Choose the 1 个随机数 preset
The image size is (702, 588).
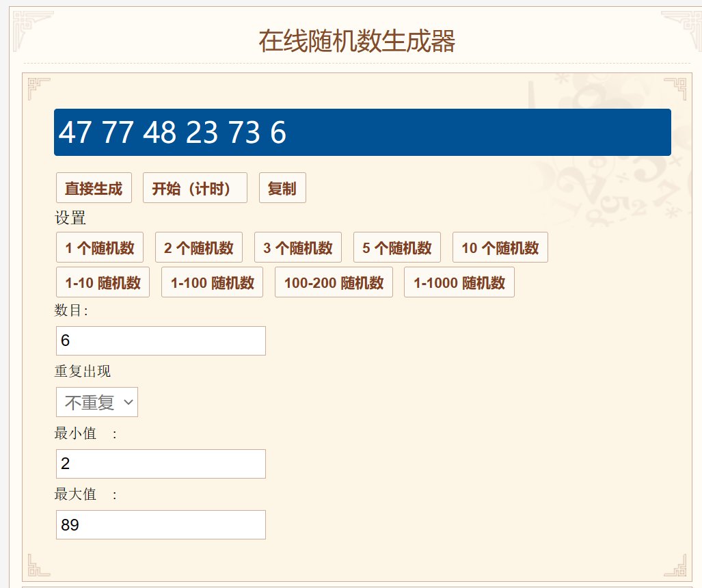(100, 248)
